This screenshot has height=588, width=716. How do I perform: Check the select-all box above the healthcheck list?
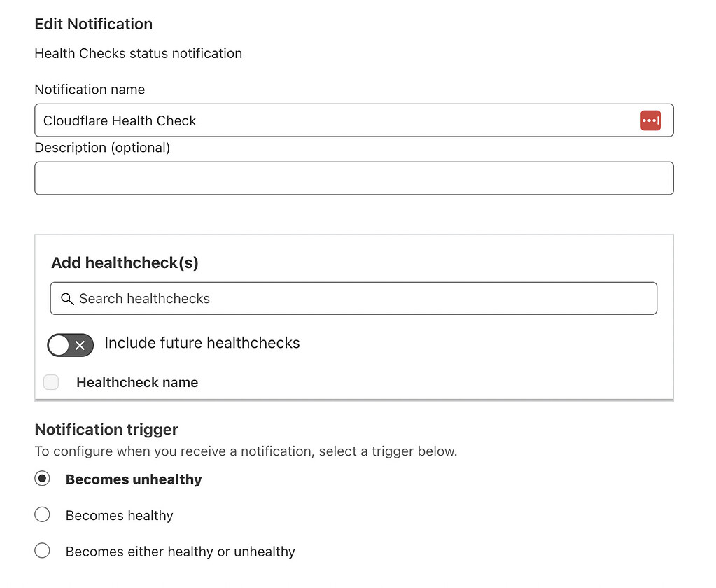click(x=50, y=382)
